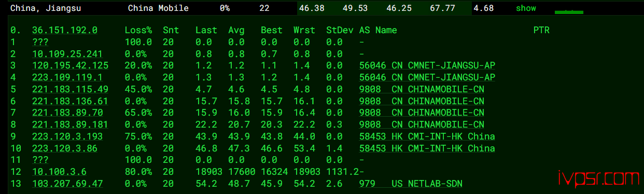Click hop 1 loss value 100.0

[138, 42]
